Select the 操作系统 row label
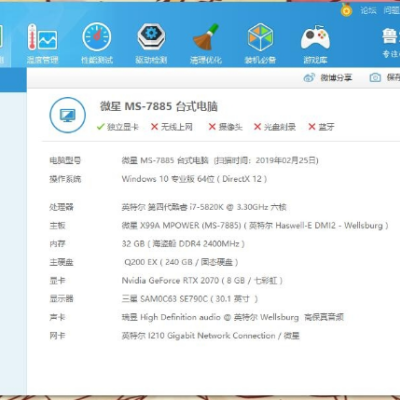This screenshot has width=400, height=400. click(x=65, y=179)
